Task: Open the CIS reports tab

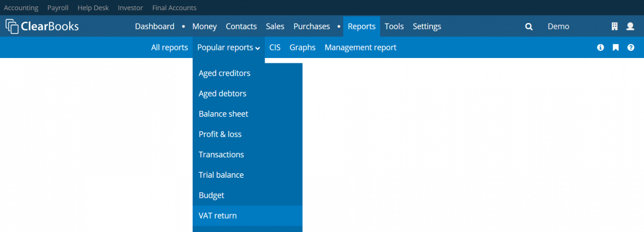Action: click(275, 47)
